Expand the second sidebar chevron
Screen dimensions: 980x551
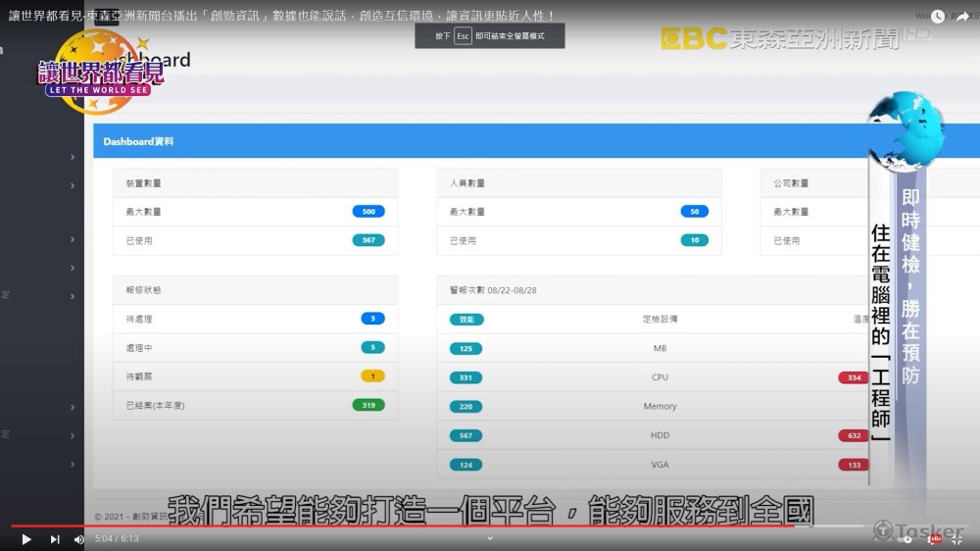tap(73, 185)
